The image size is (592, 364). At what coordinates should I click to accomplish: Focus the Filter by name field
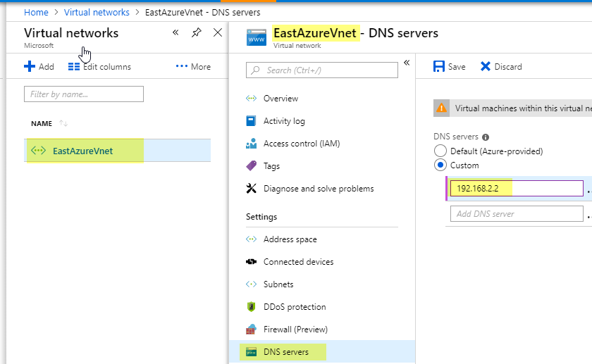click(x=84, y=94)
